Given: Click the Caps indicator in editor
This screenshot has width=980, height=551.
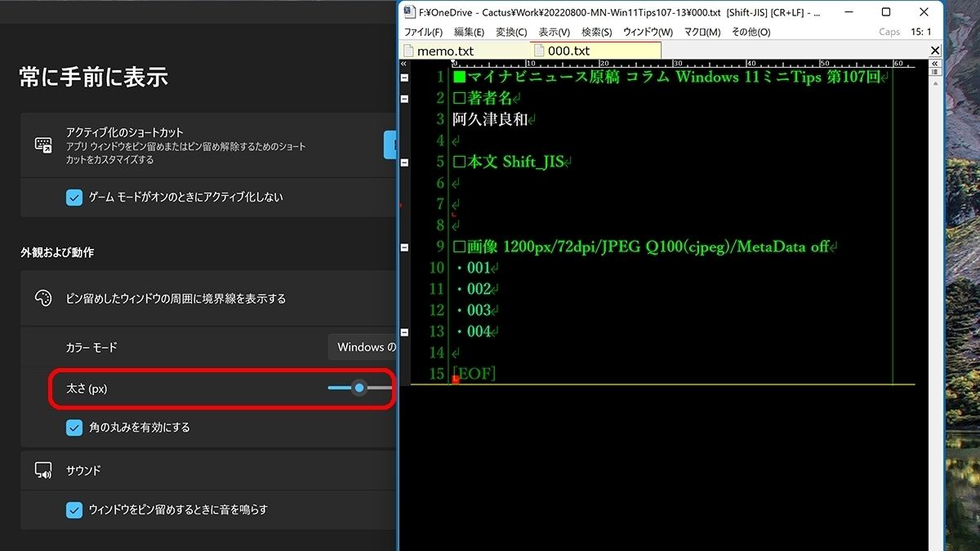Looking at the screenshot, I should tap(889, 32).
